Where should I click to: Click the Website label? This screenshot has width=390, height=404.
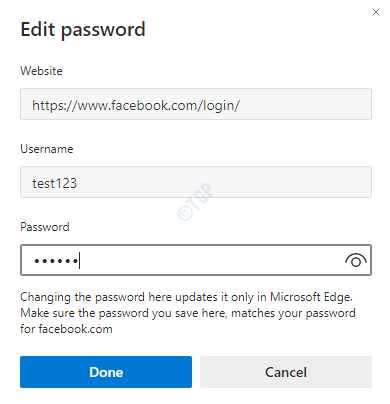click(x=41, y=71)
